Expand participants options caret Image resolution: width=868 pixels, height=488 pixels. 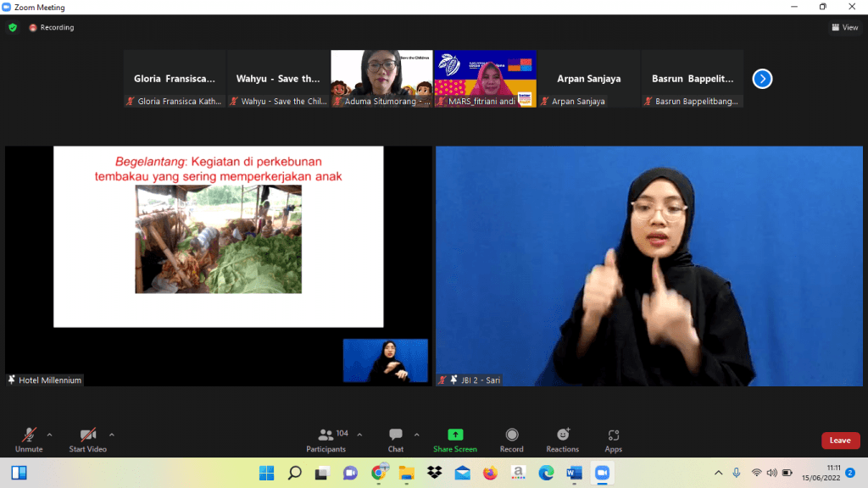tap(359, 435)
